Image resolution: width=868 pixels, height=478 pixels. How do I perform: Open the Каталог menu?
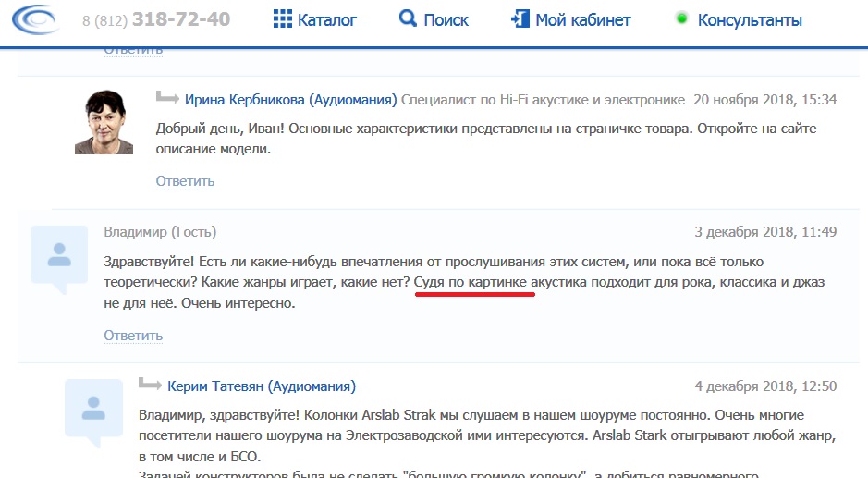(326, 19)
